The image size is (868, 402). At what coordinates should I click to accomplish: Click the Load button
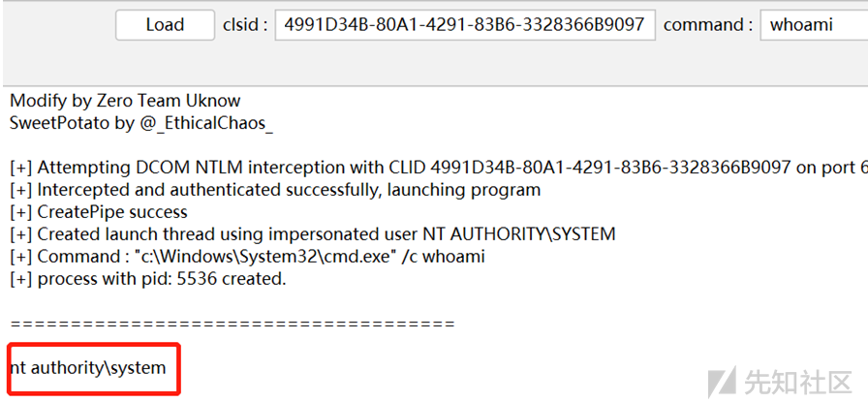click(x=165, y=25)
